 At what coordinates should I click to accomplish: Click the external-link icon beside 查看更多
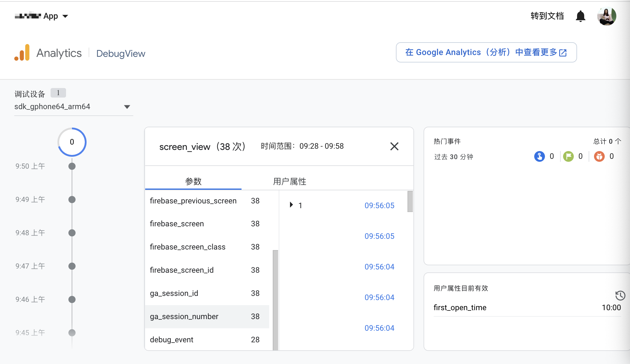point(562,52)
